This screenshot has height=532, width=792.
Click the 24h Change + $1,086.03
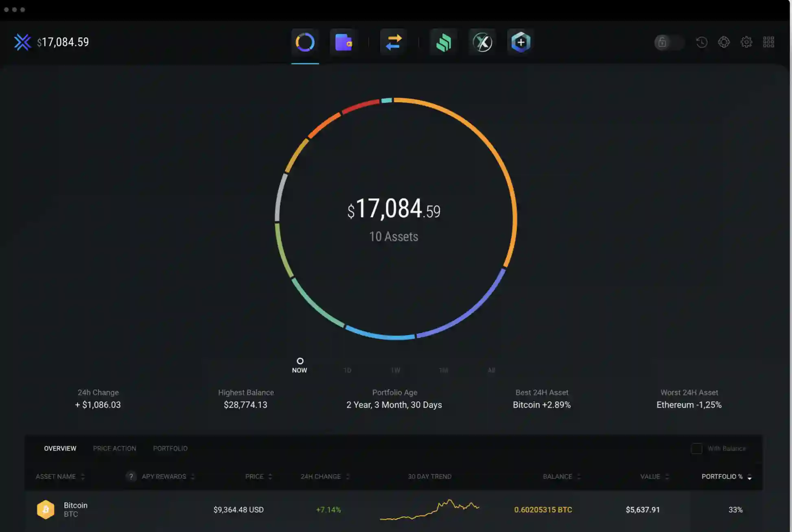point(98,405)
